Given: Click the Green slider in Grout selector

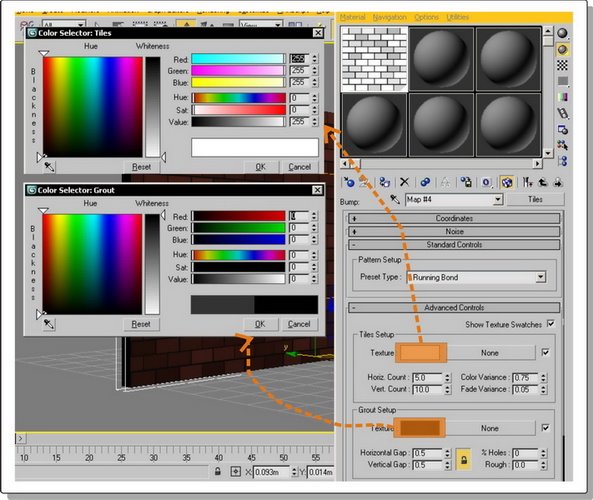Looking at the screenshot, I should pos(238,228).
